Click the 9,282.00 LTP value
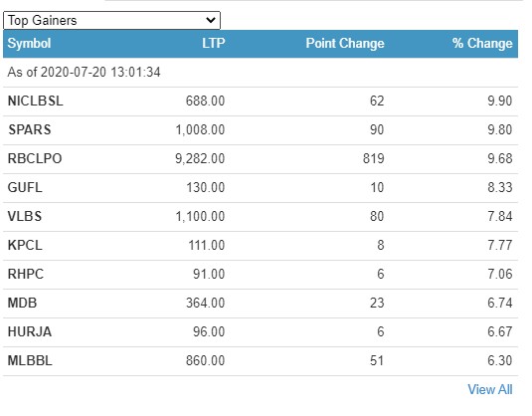The height and width of the screenshot is (416, 532). tap(200, 158)
